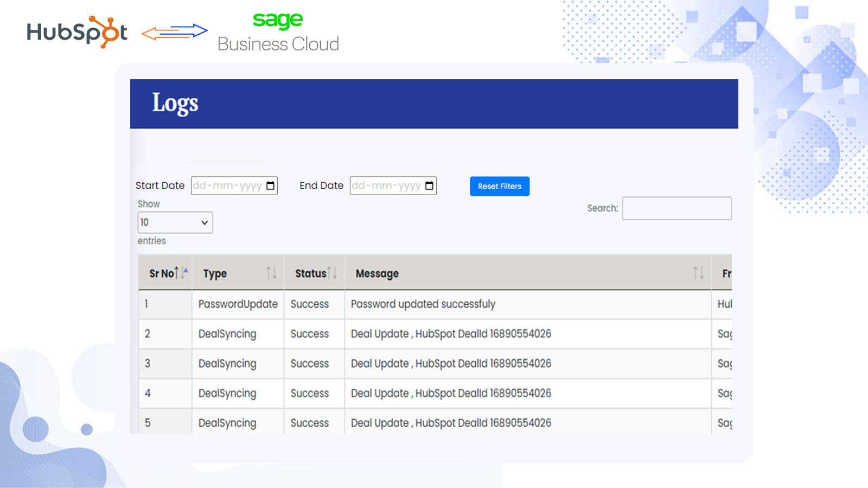Open the Start Date calendar picker icon
The image size is (868, 488).
pyautogui.click(x=270, y=186)
